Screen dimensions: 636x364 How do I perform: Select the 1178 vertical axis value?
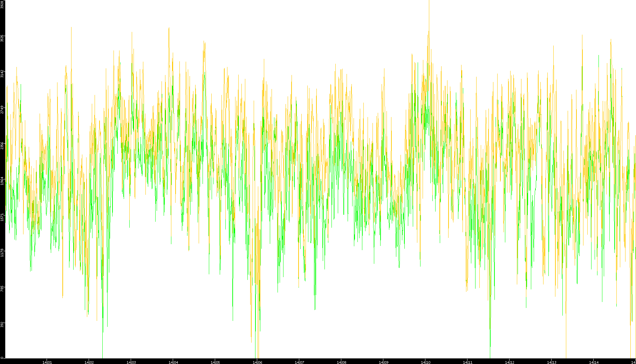2,253
